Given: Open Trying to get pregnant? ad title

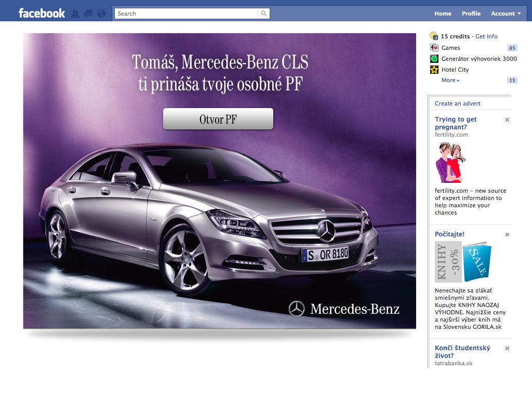Looking at the screenshot, I should pos(456,123).
